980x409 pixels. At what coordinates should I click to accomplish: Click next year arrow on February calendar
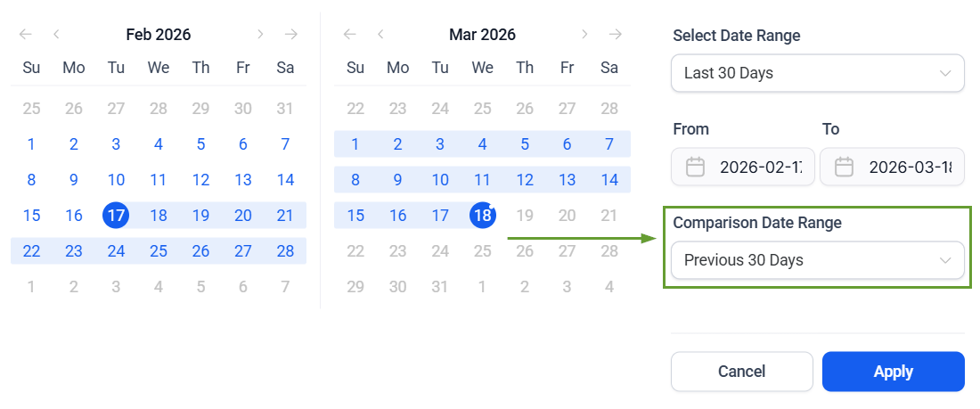291,35
